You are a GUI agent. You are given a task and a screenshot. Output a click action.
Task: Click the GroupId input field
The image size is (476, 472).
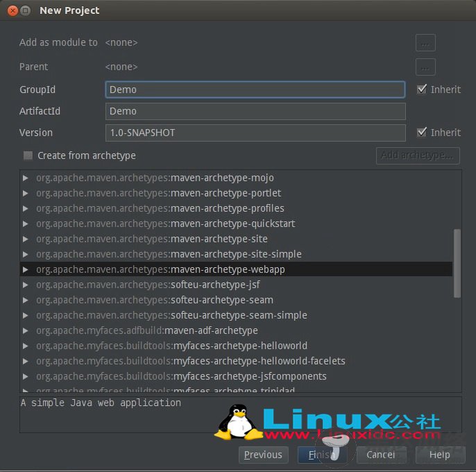(x=255, y=90)
